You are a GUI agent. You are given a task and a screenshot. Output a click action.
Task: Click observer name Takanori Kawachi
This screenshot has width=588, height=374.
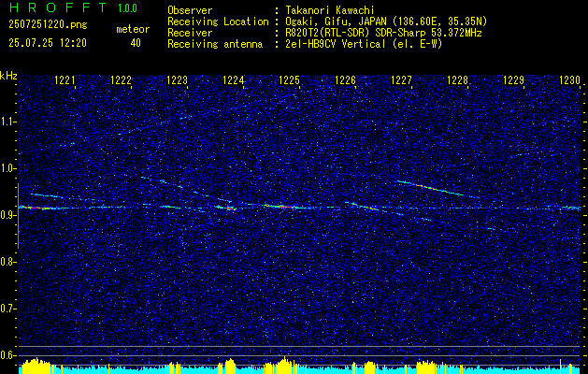pyautogui.click(x=330, y=10)
